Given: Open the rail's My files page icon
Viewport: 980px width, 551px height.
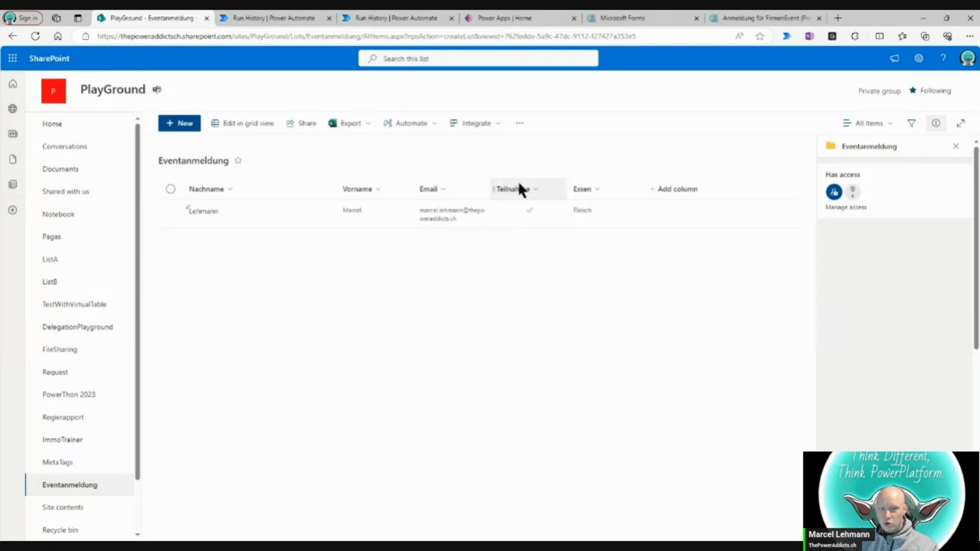Looking at the screenshot, I should coord(12,159).
